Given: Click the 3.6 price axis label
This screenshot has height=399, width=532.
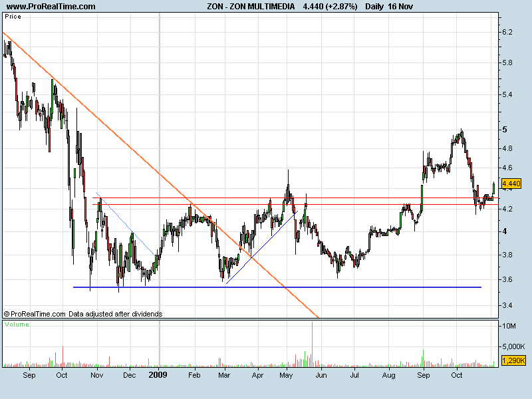Looking at the screenshot, I should click(507, 280).
